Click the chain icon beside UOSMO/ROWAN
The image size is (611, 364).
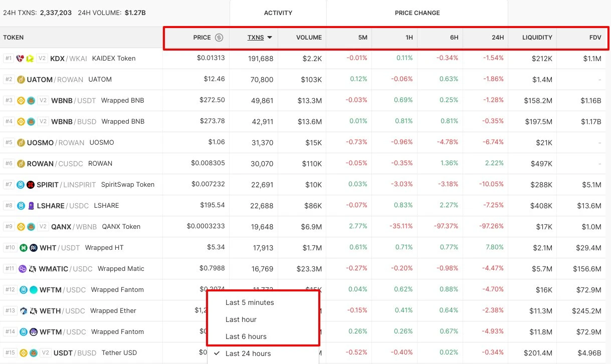click(21, 143)
